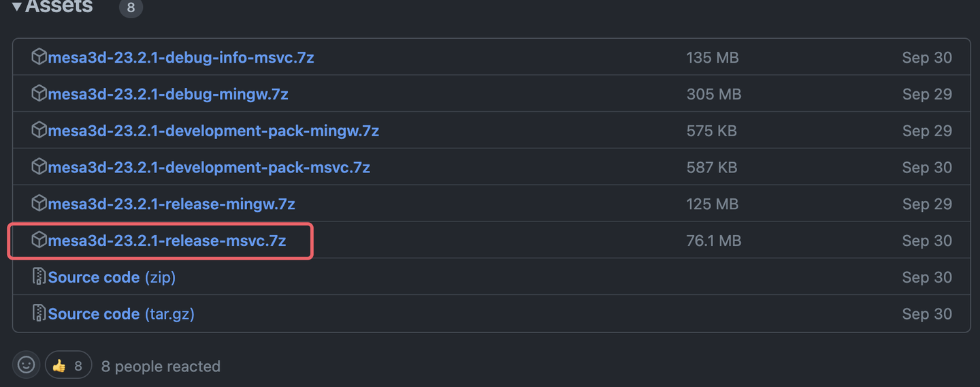
Task: Download mesa3d-23.2.1-development-pack-mingw.7z
Action: (x=213, y=131)
